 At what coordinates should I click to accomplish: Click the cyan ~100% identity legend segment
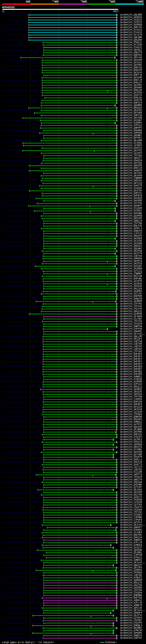point(130,4)
